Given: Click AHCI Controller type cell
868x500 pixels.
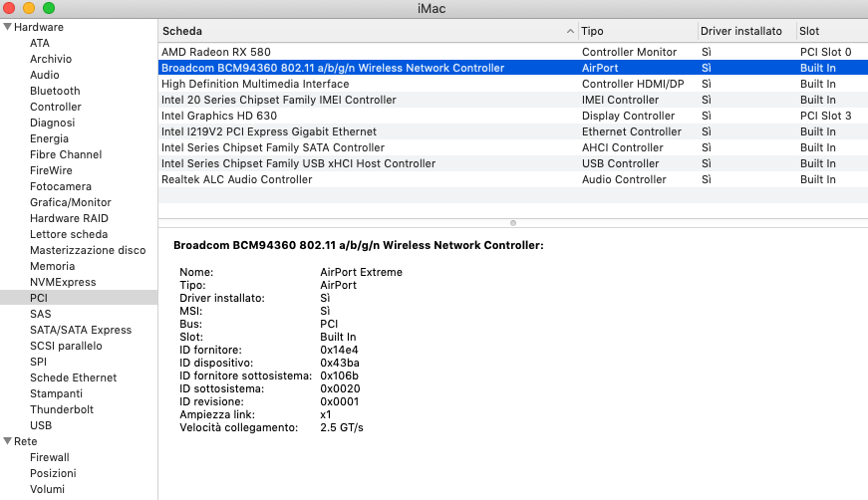Looking at the screenshot, I should [622, 147].
